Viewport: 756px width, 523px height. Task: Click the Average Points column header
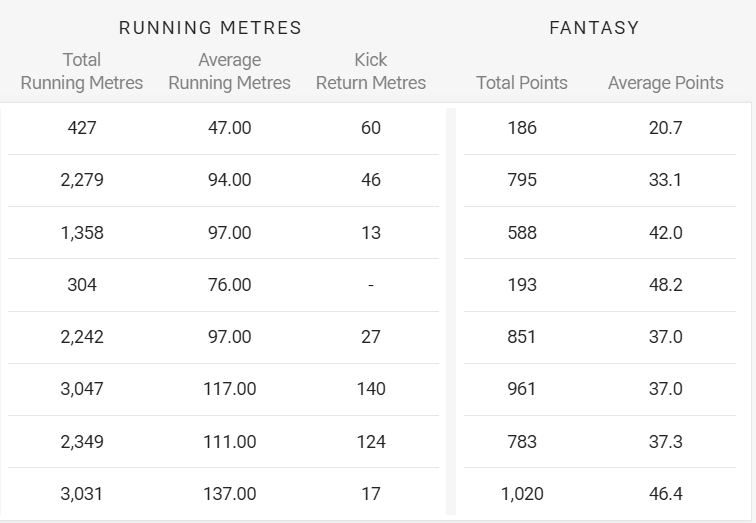(x=665, y=83)
